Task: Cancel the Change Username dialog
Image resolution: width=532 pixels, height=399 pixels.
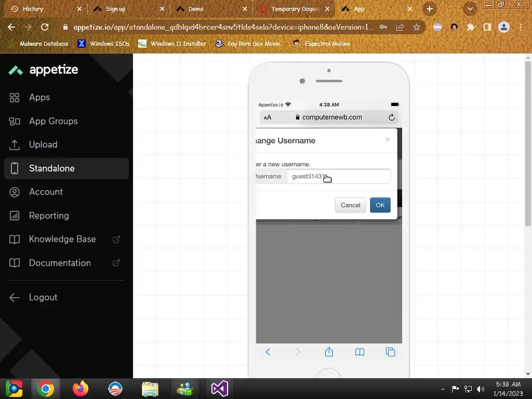Action: pyautogui.click(x=351, y=205)
